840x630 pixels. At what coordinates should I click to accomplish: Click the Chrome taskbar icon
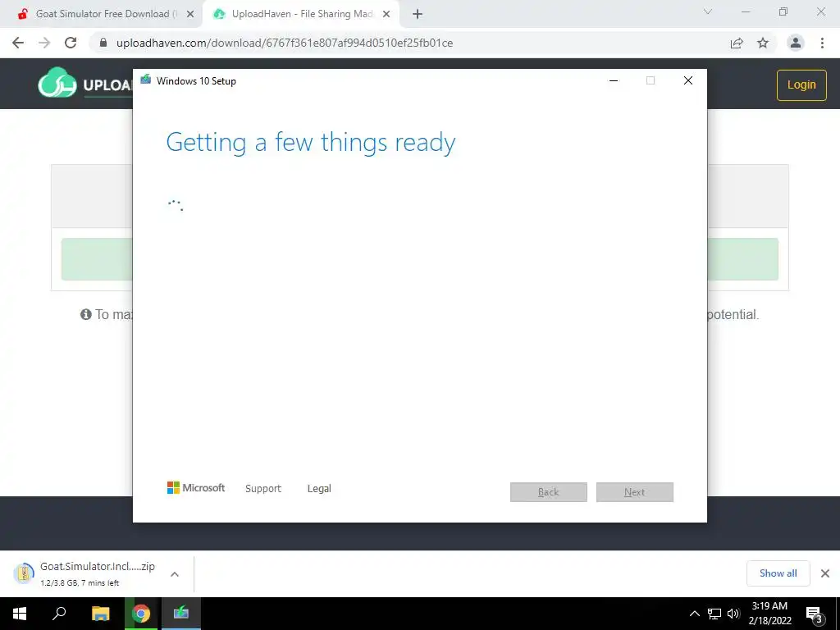[141, 614]
